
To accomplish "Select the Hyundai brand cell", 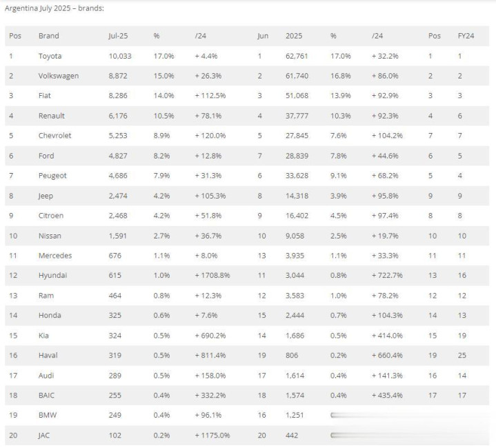I will 52,275.
